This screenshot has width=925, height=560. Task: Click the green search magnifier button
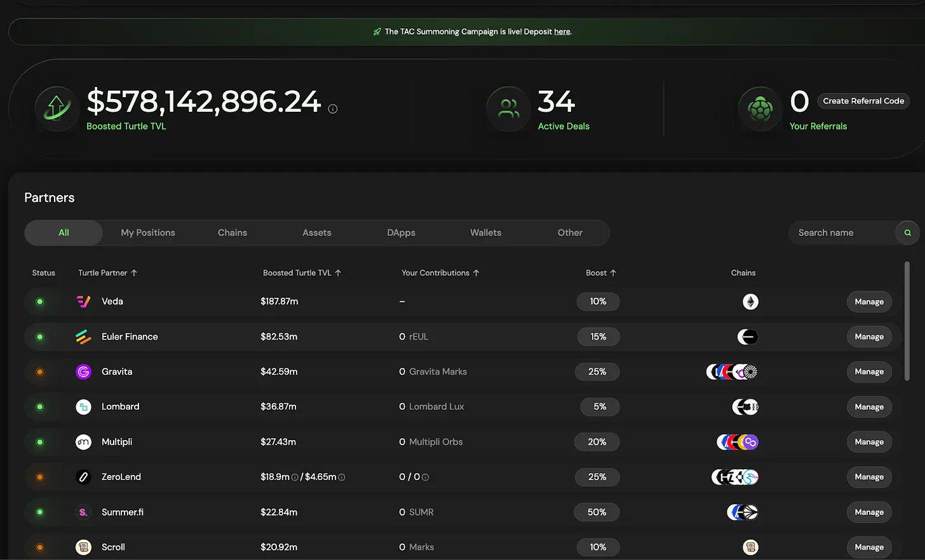907,233
